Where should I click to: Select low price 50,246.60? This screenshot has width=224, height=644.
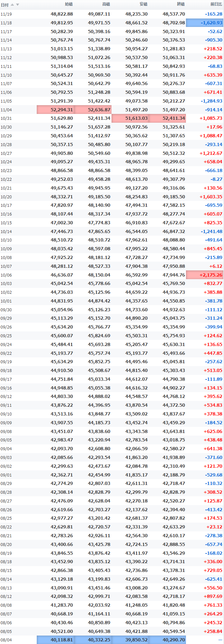(x=137, y=40)
